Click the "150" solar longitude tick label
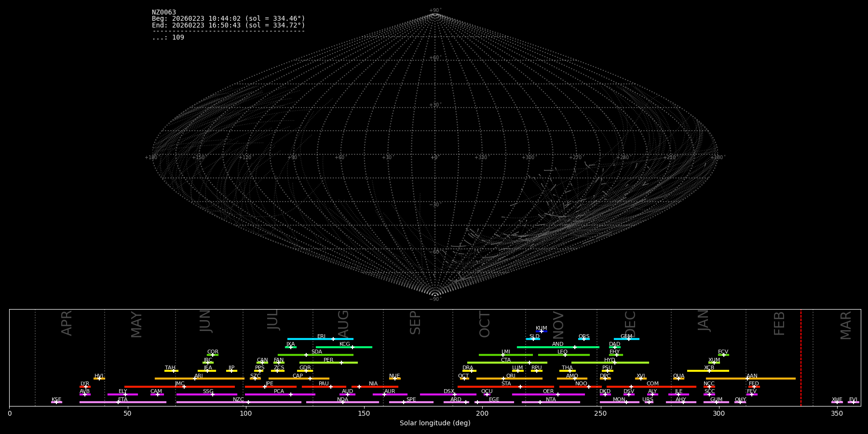 click(x=364, y=414)
